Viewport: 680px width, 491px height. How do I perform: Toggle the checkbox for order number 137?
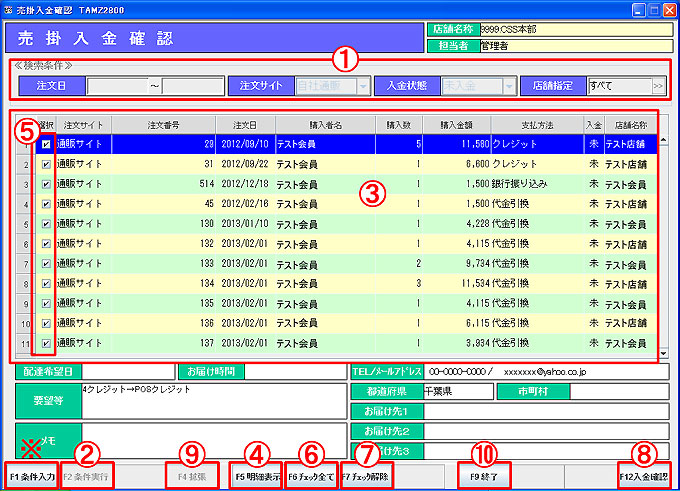[47, 342]
